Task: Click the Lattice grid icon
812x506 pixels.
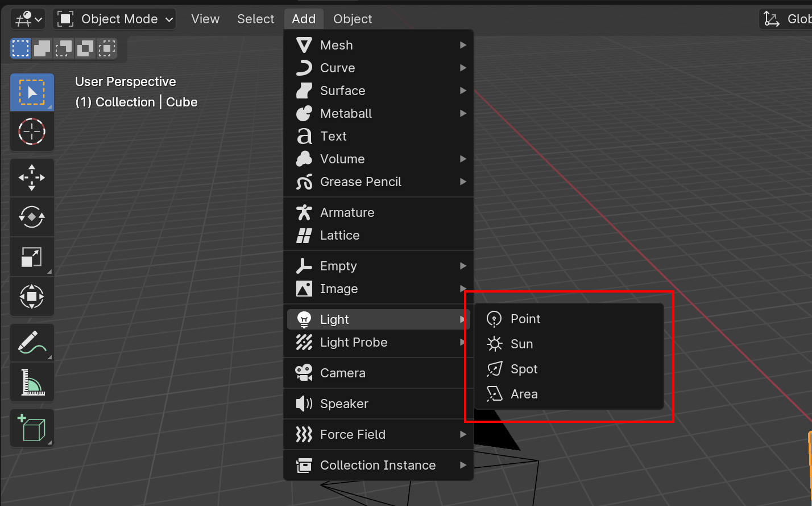Action: (304, 235)
